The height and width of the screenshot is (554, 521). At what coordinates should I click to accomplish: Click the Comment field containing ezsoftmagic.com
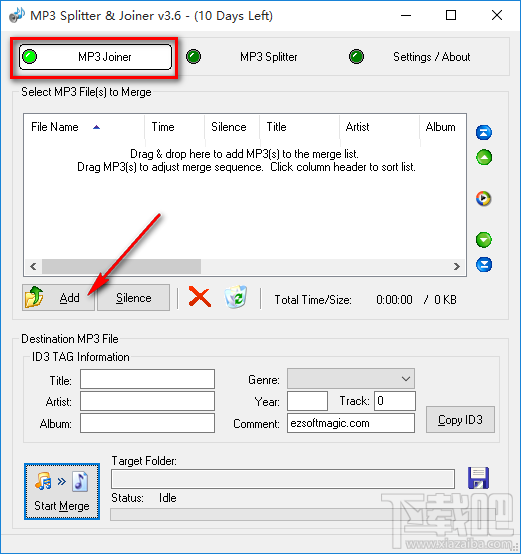pyautogui.click(x=351, y=423)
